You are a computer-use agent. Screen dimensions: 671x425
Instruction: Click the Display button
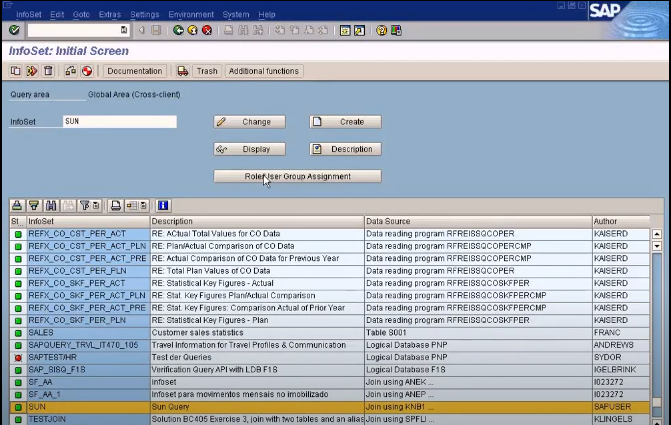coord(249,149)
